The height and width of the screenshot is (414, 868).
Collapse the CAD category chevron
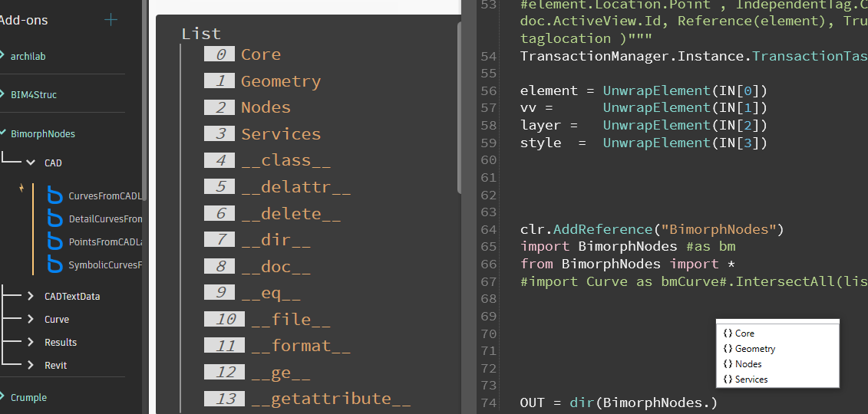[31, 163]
